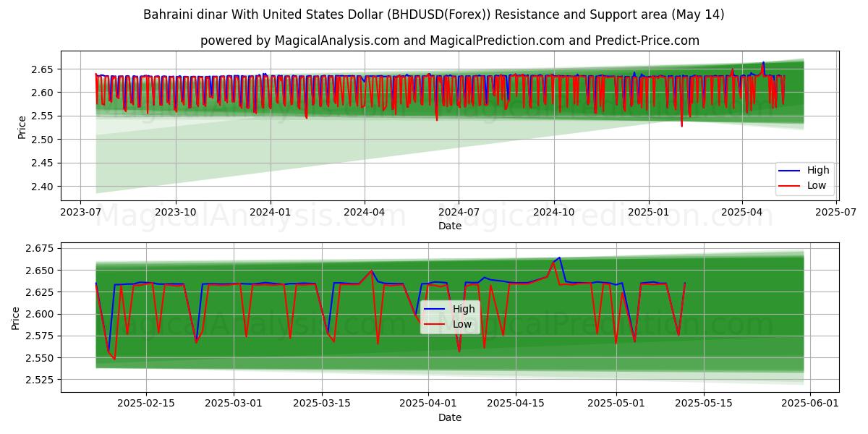Click bottom chart x-axis label 2025-06-01
868x434 pixels.
click(810, 404)
